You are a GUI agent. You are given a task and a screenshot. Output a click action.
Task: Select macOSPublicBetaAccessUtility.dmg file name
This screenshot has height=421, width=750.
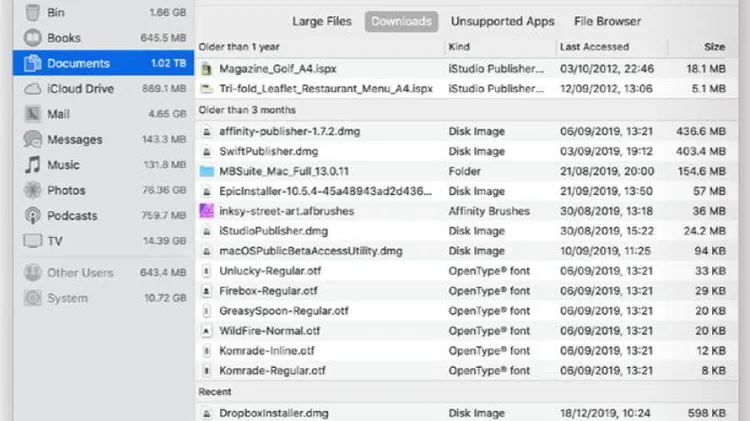click(x=310, y=251)
